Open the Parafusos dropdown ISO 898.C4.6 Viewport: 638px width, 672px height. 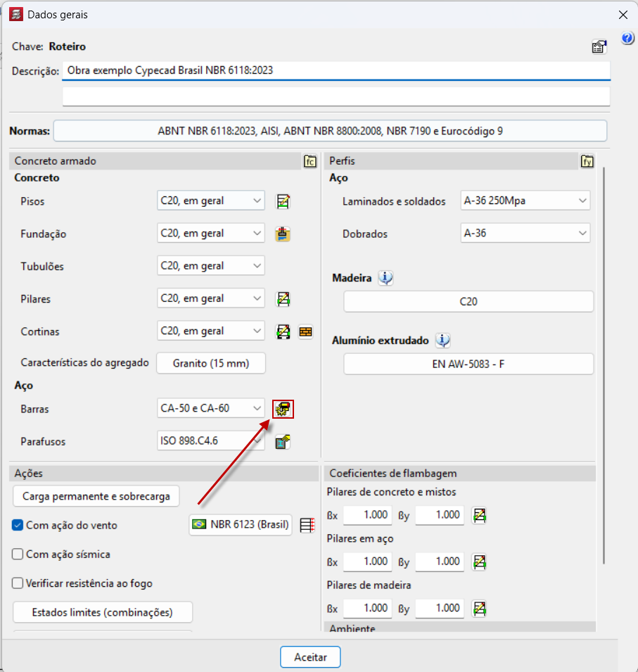[211, 440]
